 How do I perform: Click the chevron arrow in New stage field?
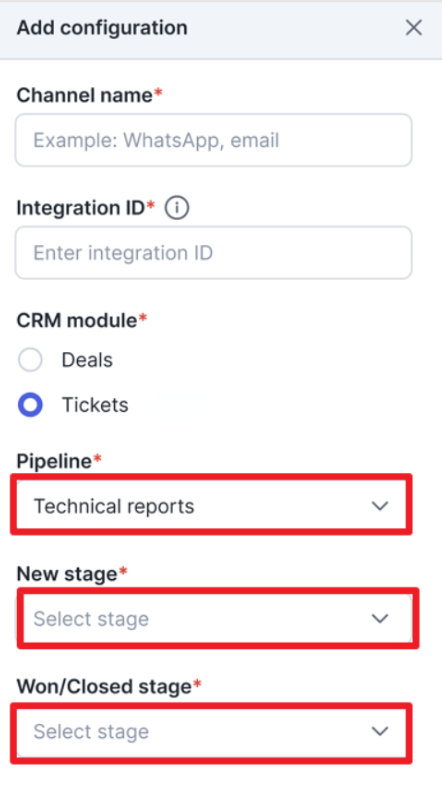tap(380, 618)
